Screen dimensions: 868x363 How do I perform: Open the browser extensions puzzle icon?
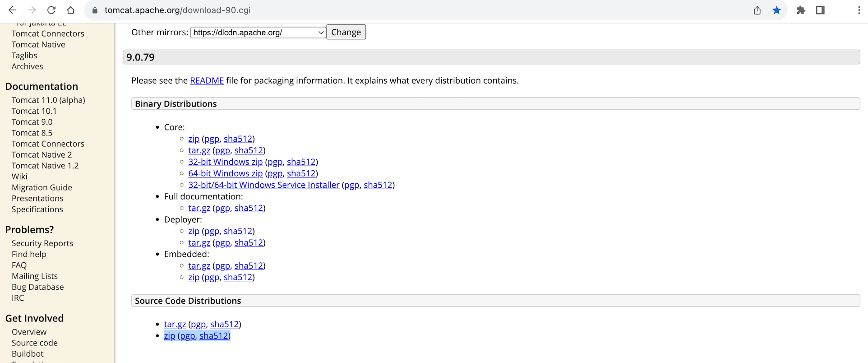point(801,10)
